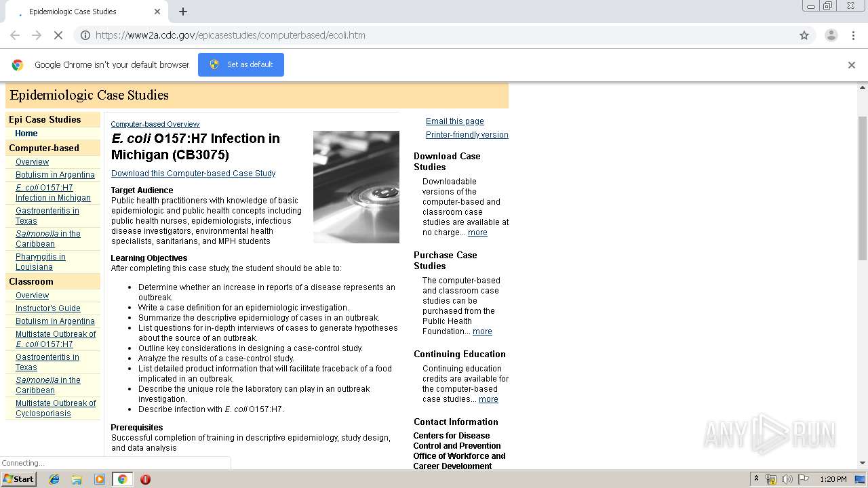868x488 pixels.
Task: Open Multistate Outbreak of E. coli O157:H7
Action: point(56,340)
